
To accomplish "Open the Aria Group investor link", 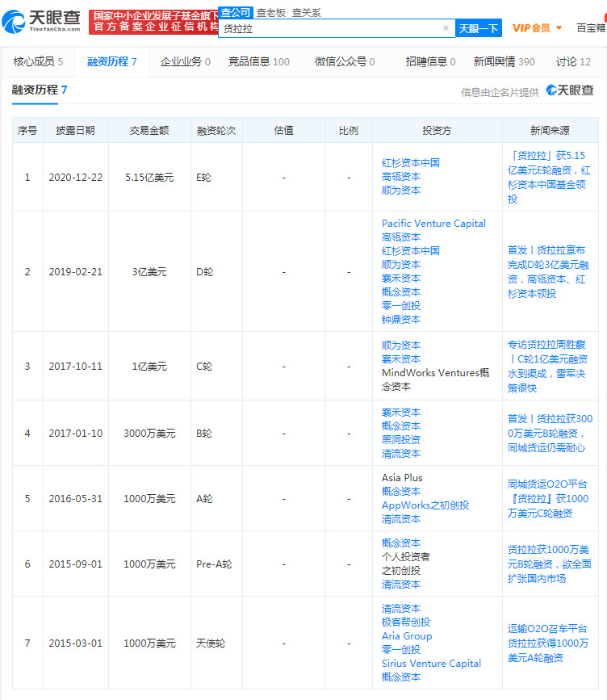I will [x=407, y=635].
